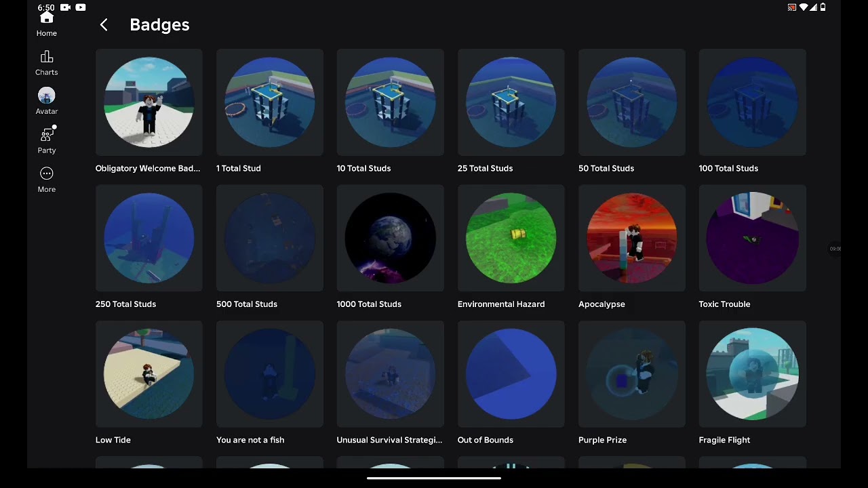Tap the YouTube icon in status bar
The height and width of the screenshot is (488, 868).
[x=81, y=7]
